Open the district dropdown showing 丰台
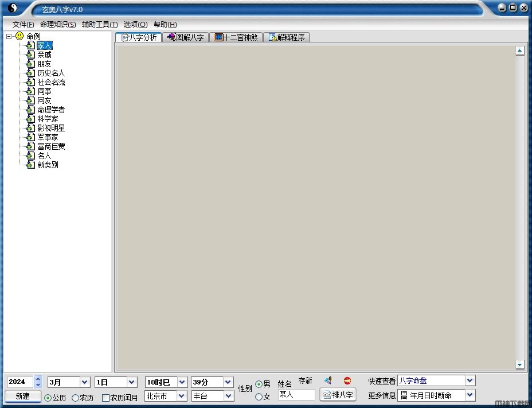532x408 pixels. [228, 396]
